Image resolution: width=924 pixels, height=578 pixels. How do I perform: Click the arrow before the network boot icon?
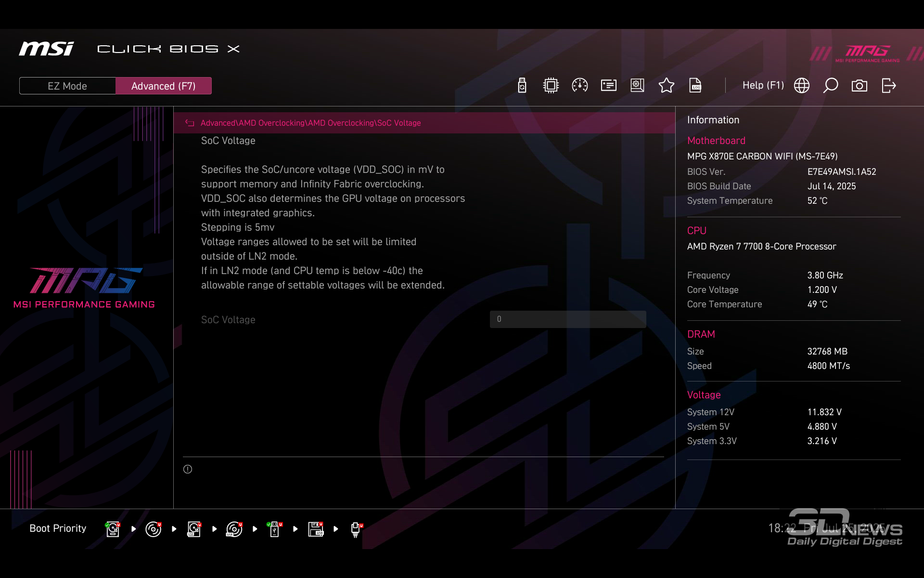pos(336,529)
